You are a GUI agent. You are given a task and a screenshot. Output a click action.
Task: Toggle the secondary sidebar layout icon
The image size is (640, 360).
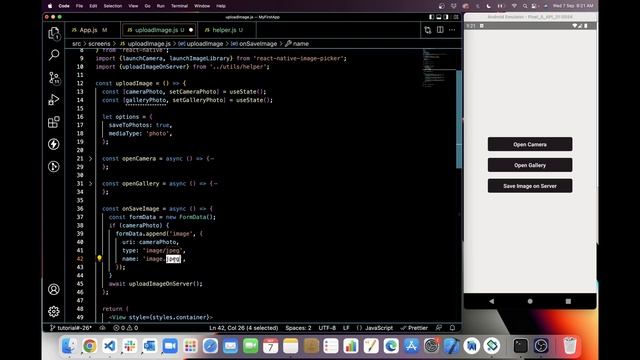tap(446, 17)
